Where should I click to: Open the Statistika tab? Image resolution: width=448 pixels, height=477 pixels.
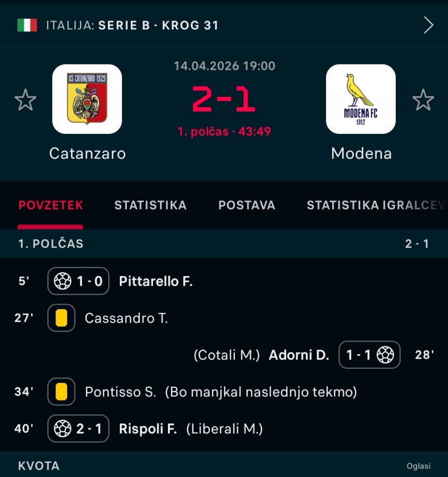(x=150, y=205)
